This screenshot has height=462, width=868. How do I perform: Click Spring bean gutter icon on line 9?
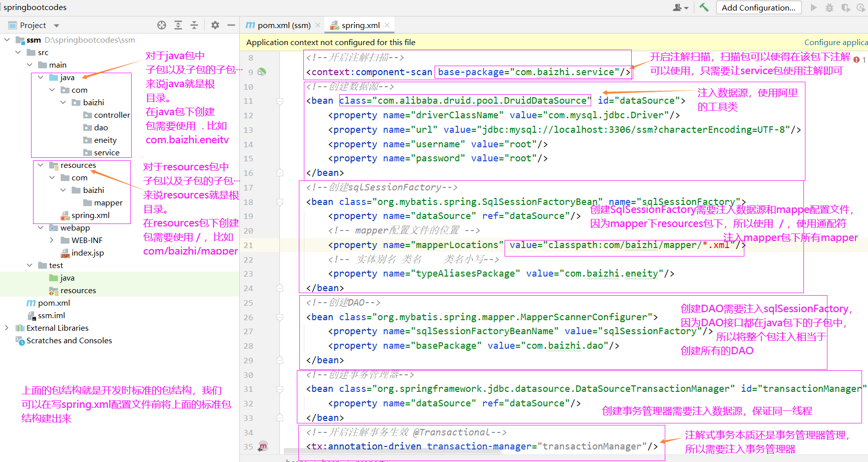pos(261,72)
